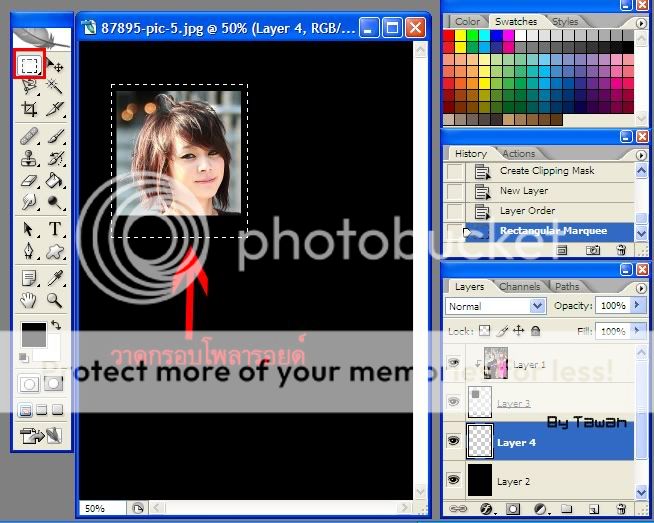Open the layer style menu button

(x=486, y=509)
